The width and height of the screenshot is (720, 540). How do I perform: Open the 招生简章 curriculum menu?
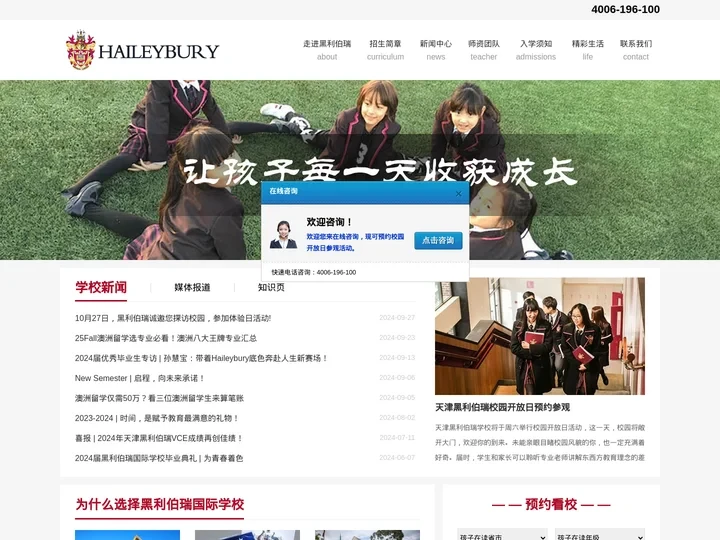(385, 50)
